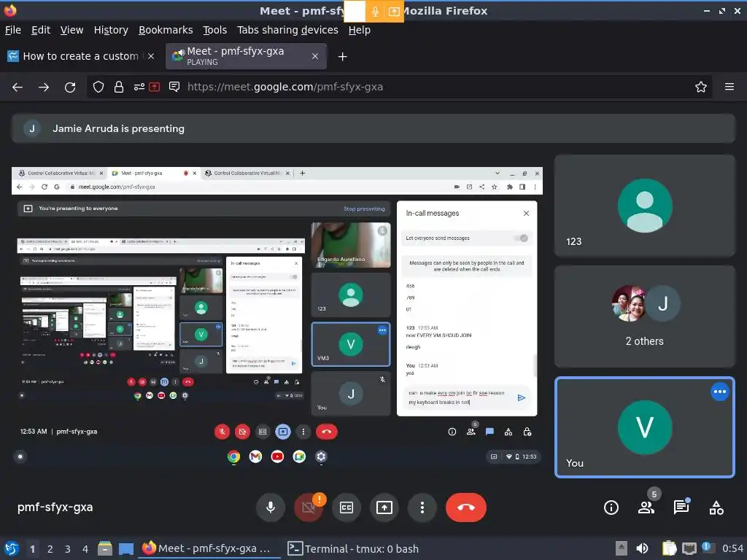Leave the call with the red hang-up button
The image size is (747, 560).
click(x=466, y=507)
